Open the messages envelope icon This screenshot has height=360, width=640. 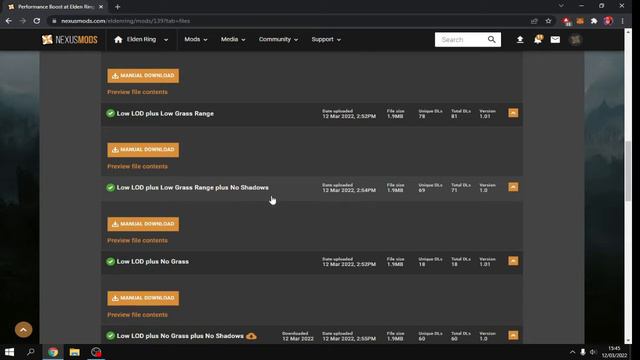[555, 40]
